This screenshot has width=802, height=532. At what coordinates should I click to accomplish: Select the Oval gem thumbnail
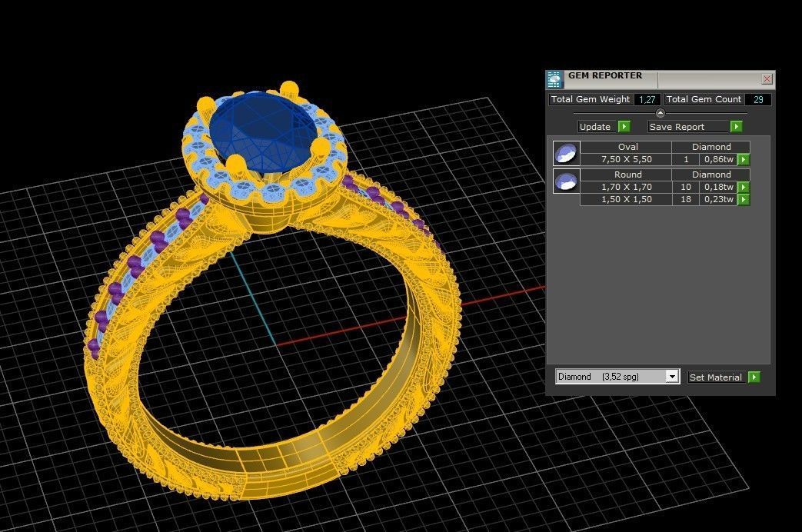point(566,153)
